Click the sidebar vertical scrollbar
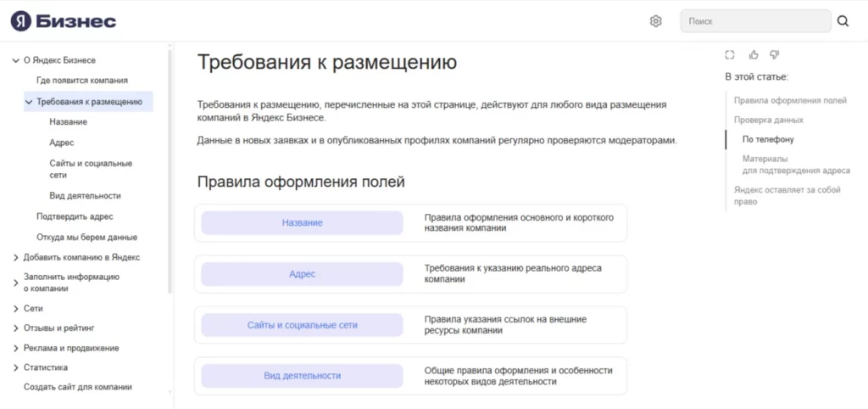Viewport: 868px width, 409px height. coord(170,171)
